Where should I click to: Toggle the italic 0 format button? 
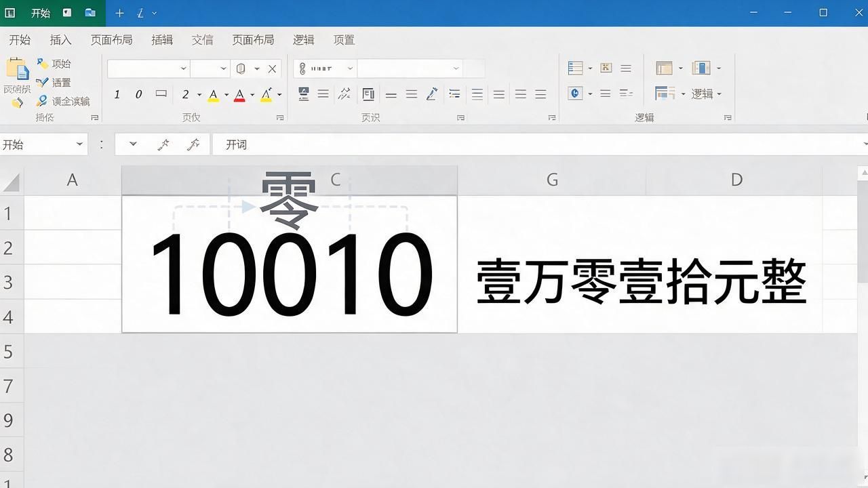pos(138,94)
